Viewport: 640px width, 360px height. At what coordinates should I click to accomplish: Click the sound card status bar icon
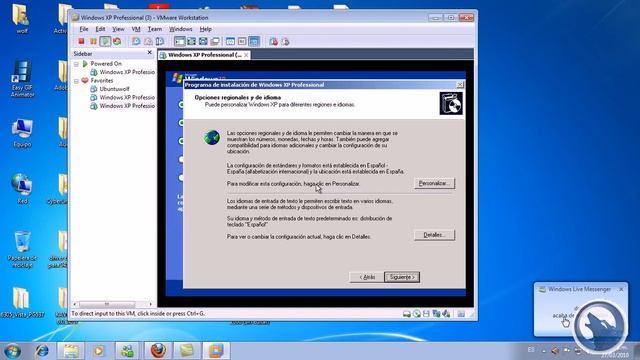click(x=446, y=313)
